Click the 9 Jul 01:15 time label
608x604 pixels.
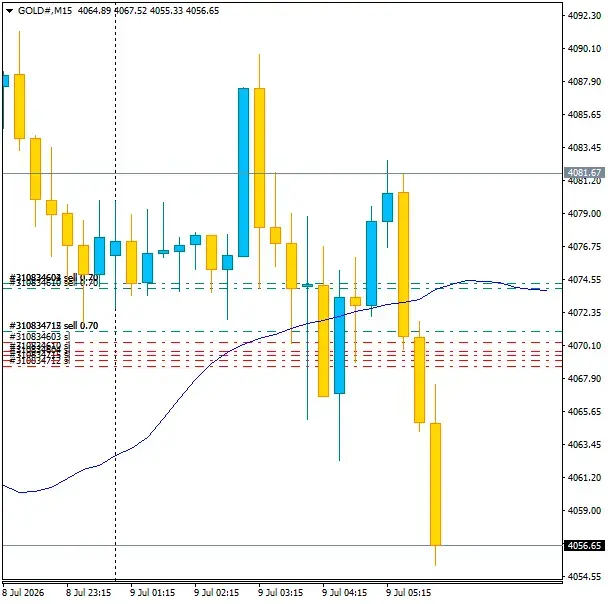click(152, 593)
